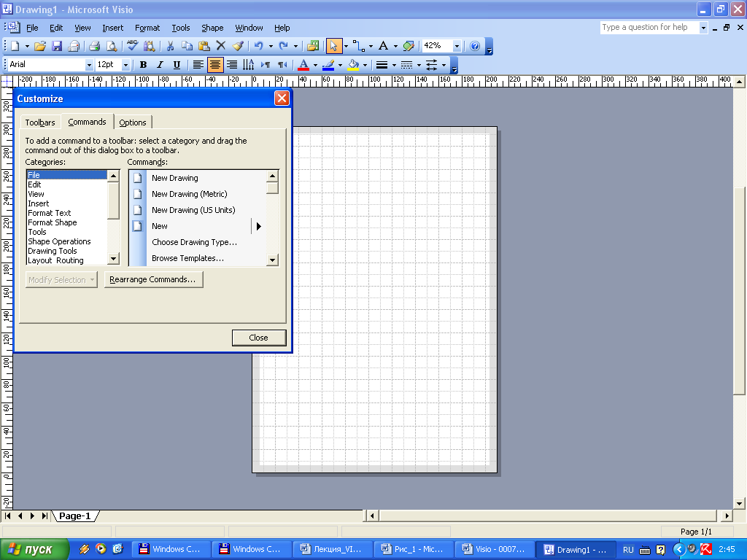The height and width of the screenshot is (560, 747).
Task: Open the Undo history dropdown arrow
Action: [x=271, y=46]
